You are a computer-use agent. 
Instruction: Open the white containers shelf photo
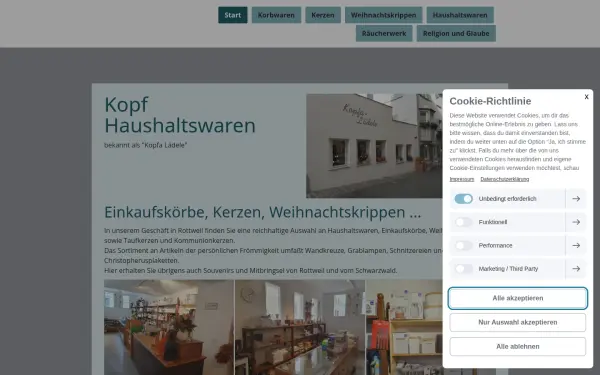[x=404, y=328]
